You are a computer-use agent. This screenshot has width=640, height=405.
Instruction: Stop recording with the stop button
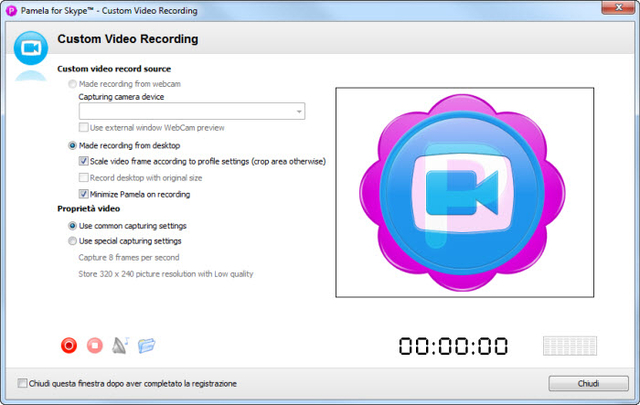point(95,345)
